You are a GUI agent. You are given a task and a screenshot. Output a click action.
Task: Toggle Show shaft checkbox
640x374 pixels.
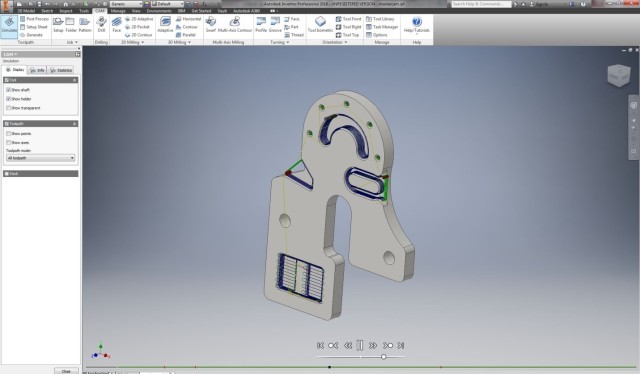coord(9,90)
